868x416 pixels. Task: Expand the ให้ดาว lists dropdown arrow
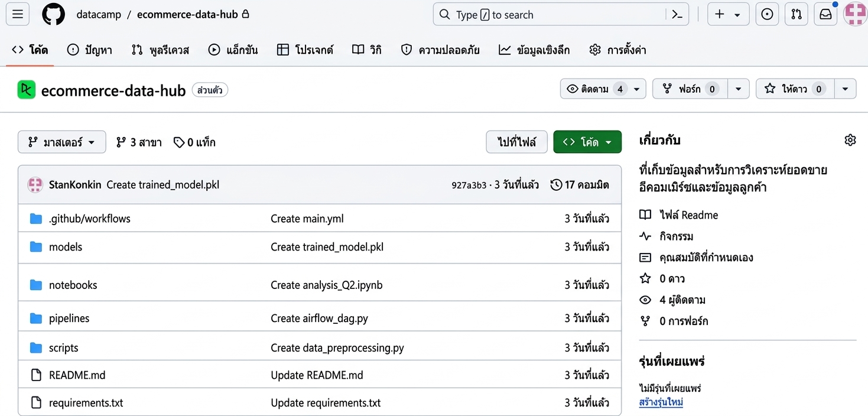(x=845, y=89)
